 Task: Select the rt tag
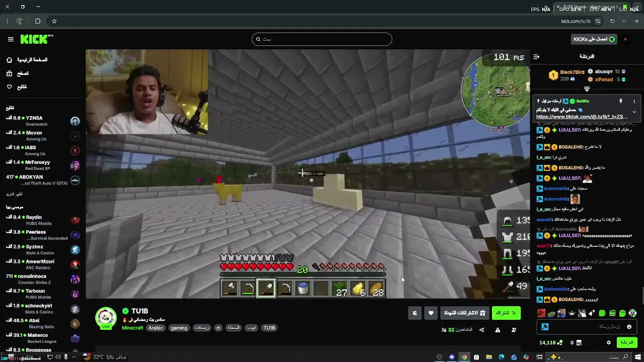pos(218,328)
